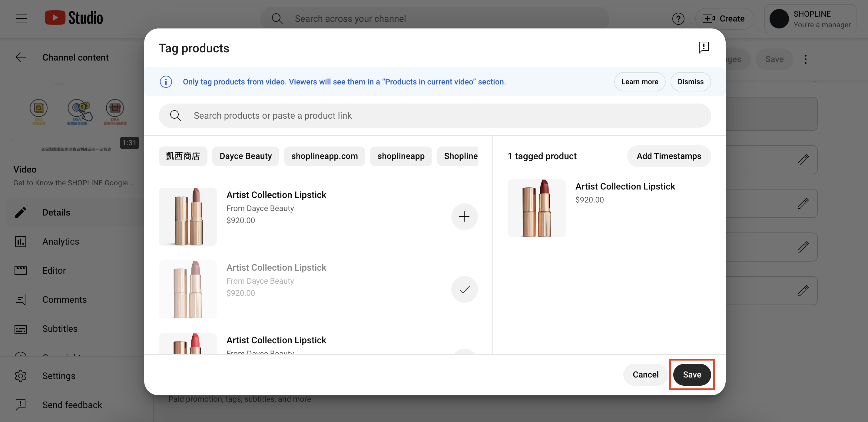Go back with the Channel content arrow
Screen dimensions: 868x422
21,57
